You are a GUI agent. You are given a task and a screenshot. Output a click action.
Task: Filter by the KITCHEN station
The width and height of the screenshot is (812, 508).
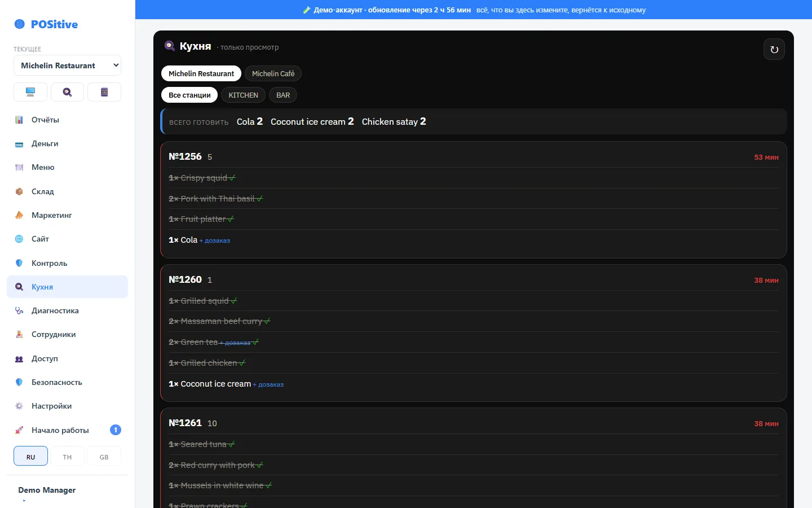[243, 95]
